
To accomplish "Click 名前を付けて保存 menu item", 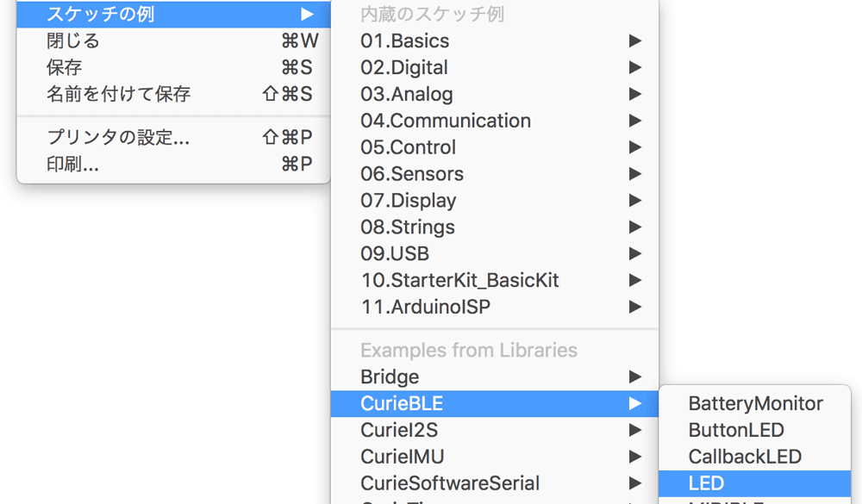I will [x=173, y=94].
